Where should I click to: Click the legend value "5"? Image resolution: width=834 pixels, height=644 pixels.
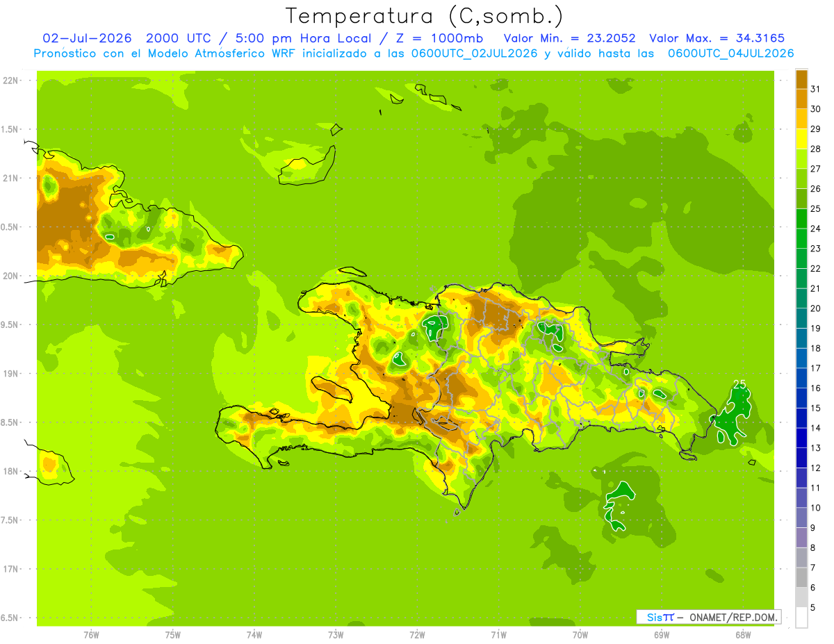click(x=813, y=608)
